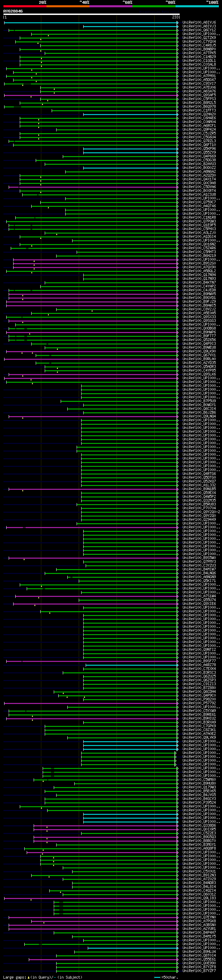Select label UniRef100_C9SVI7
This screenshot has height=980, width=222.
pos(199,84)
